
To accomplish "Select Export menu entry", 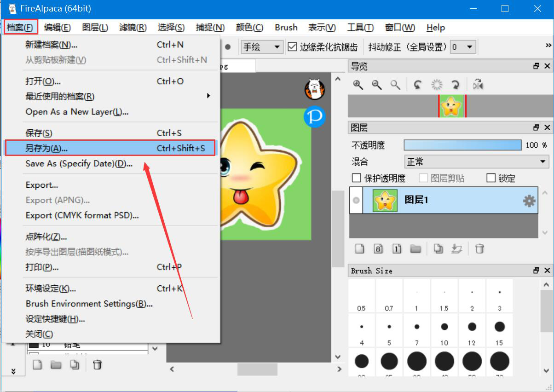I will pyautogui.click(x=111, y=185).
